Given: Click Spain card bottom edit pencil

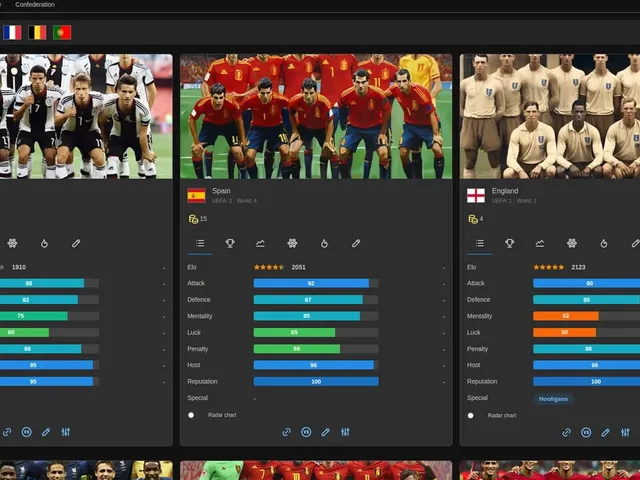Looking at the screenshot, I should coord(325,432).
